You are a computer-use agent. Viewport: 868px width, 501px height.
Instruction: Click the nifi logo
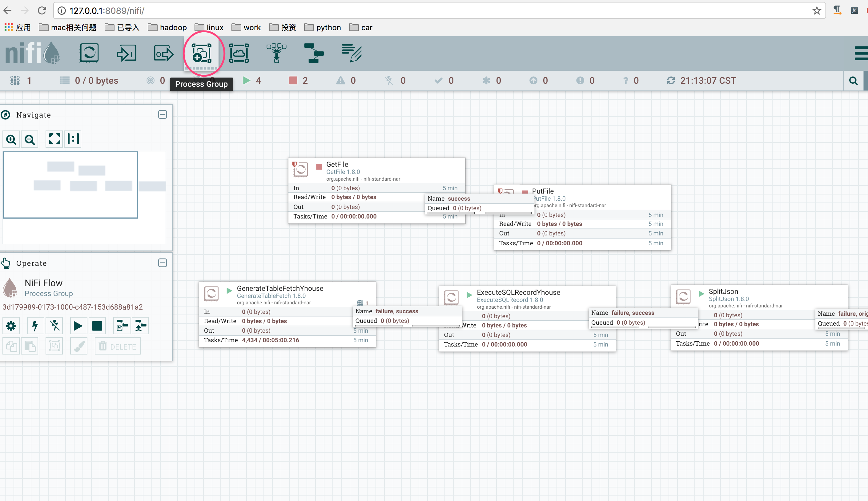[33, 53]
